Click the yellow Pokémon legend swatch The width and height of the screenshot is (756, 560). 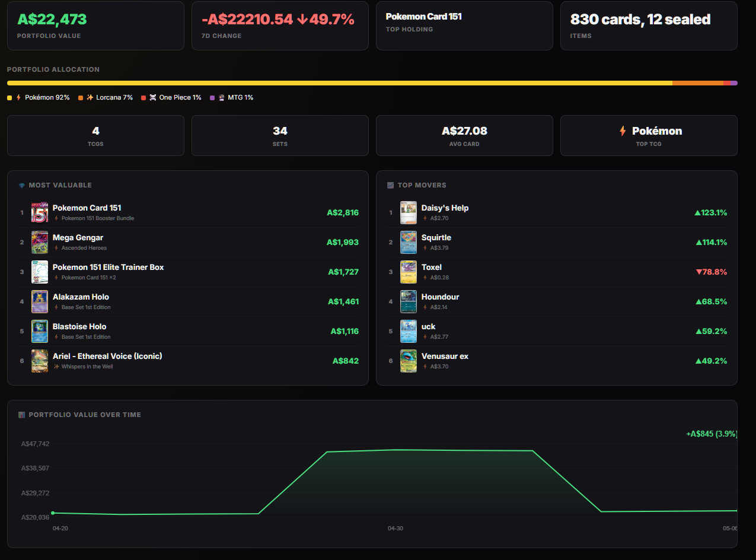[9, 97]
